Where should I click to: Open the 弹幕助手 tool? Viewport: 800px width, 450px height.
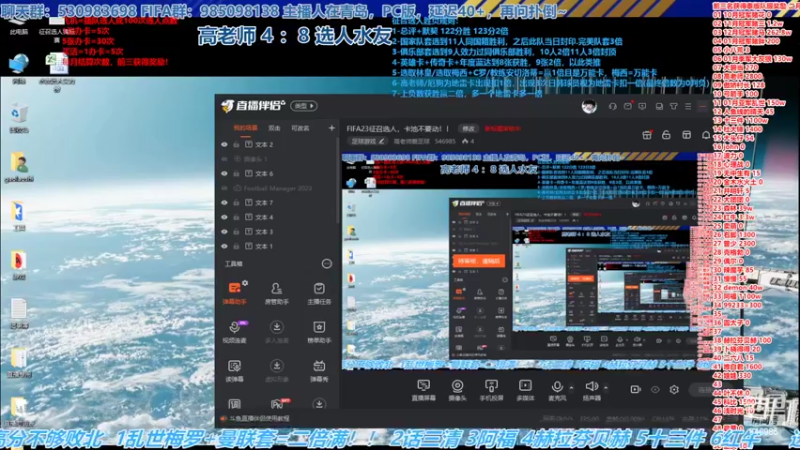pyautogui.click(x=234, y=293)
